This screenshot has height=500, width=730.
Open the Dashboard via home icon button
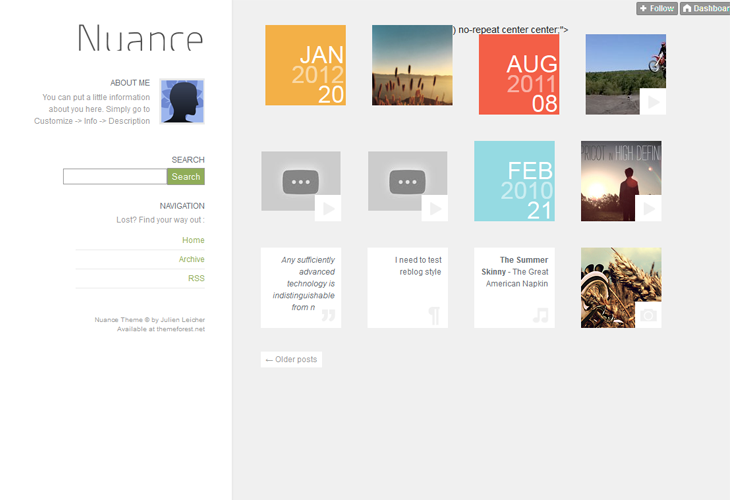705,8
